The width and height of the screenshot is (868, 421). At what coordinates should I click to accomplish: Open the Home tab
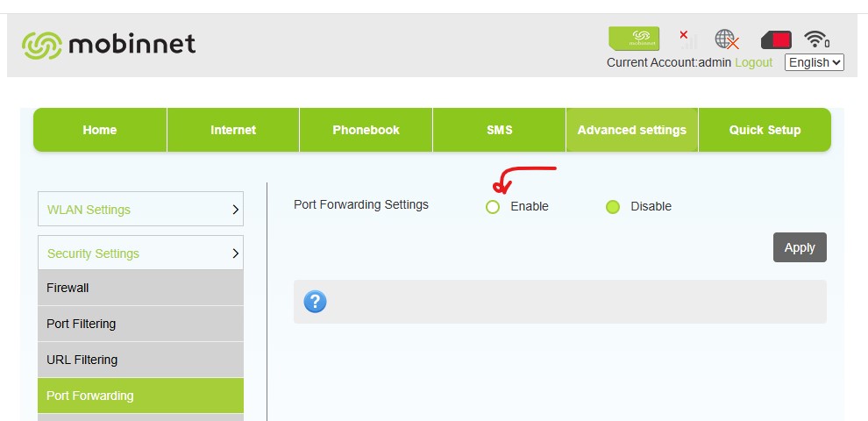coord(100,130)
